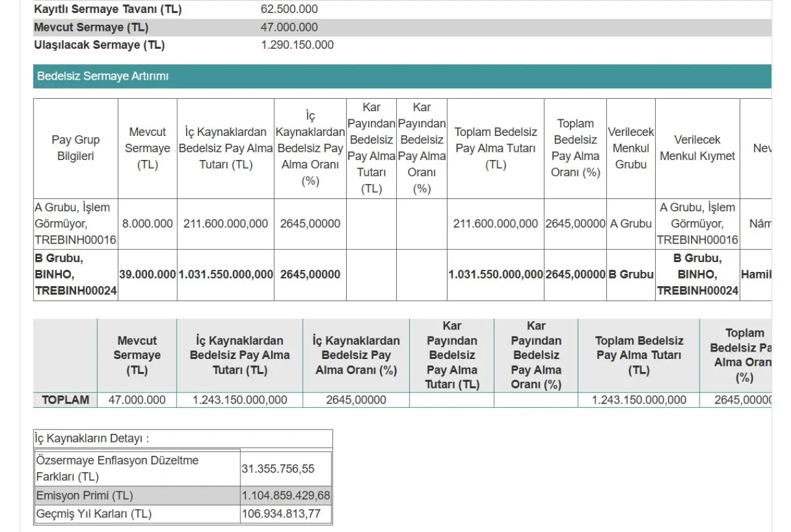Screen dimensions: 791x532
Task: Click the 1.031.550.000,000 İç Kaynaklardan amount cell
Action: tap(226, 274)
